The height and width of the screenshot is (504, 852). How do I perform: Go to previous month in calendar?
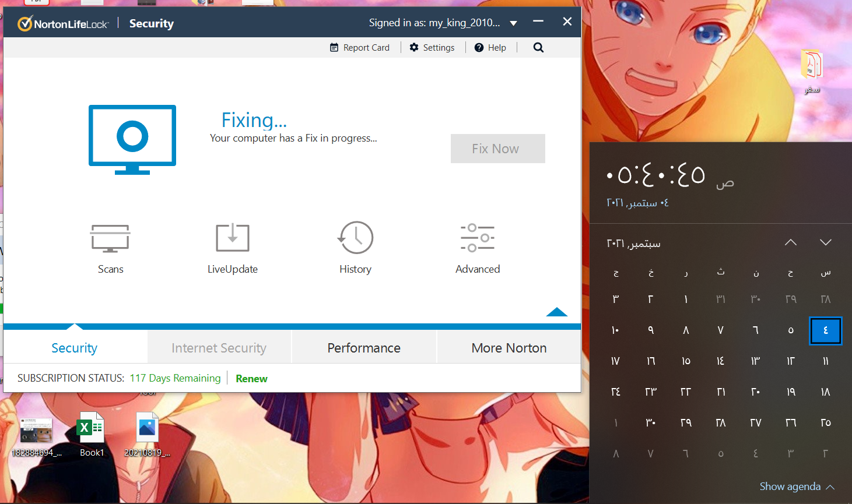pos(791,242)
